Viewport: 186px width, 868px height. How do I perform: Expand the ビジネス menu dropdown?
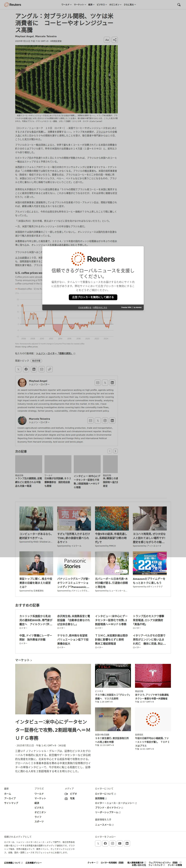point(102,5)
